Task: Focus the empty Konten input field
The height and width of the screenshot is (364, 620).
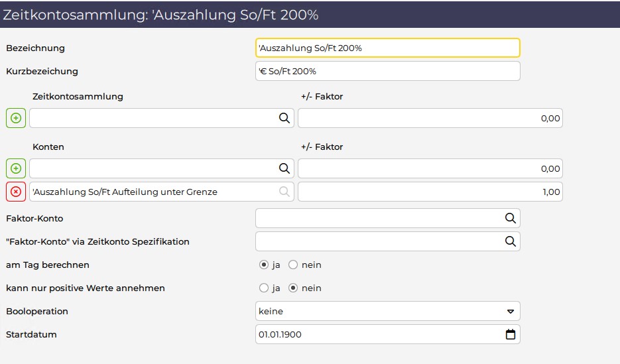Action: tap(161, 168)
